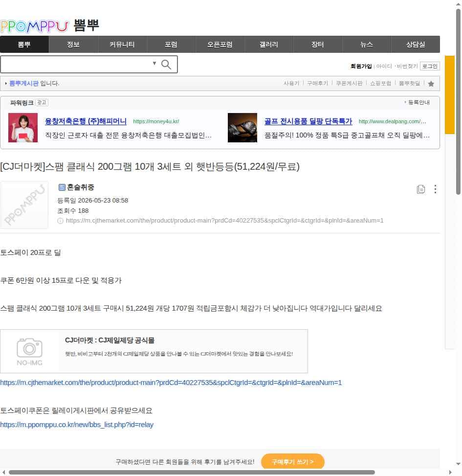Copy post using the document icon
This screenshot has height=476, width=462.
(x=421, y=189)
